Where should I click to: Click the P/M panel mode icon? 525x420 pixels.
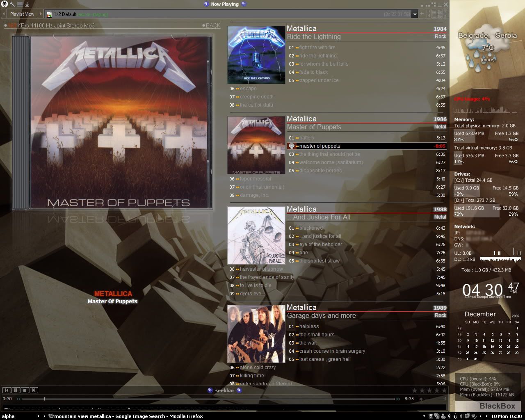pyautogui.click(x=429, y=14)
